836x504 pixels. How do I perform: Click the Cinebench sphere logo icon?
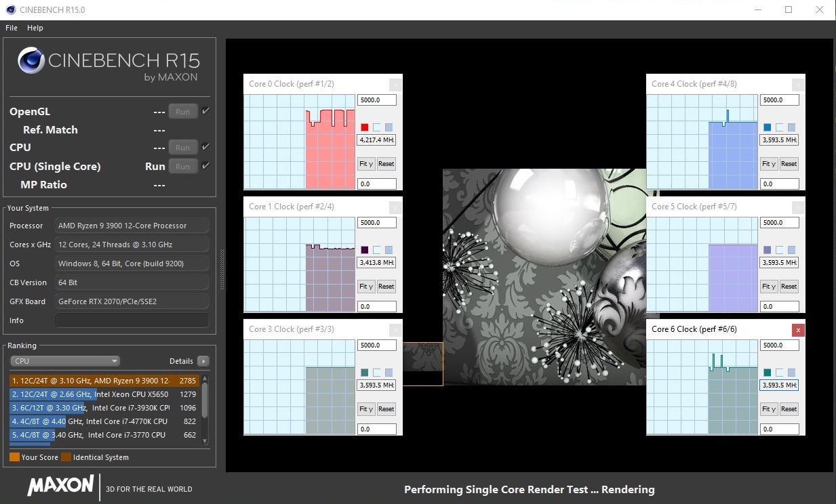[x=32, y=61]
